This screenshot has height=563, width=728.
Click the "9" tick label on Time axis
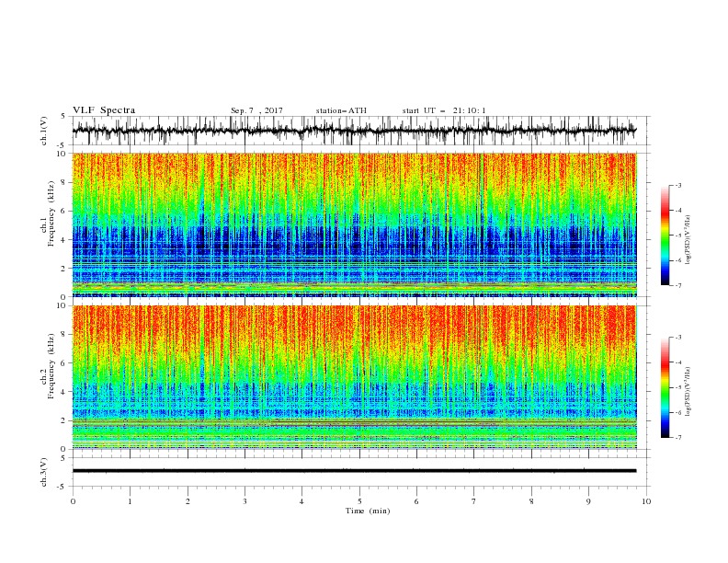pyautogui.click(x=588, y=501)
